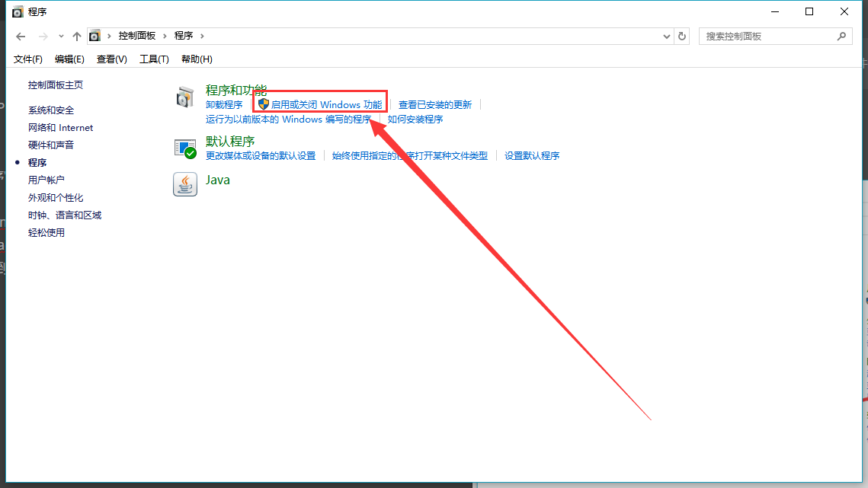868x488 pixels.
Task: Click the up-one-level arrow button
Action: tap(77, 36)
